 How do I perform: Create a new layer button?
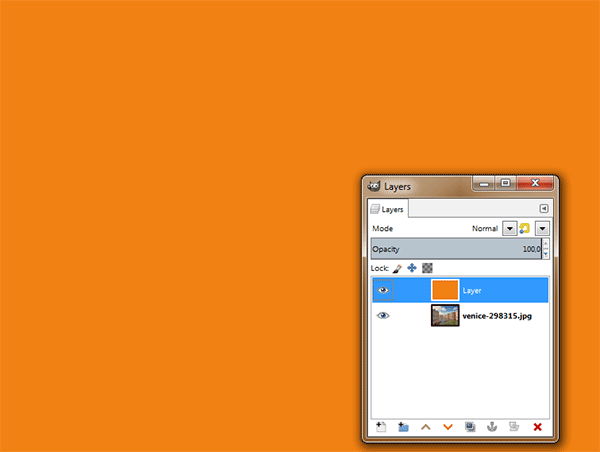(x=381, y=427)
